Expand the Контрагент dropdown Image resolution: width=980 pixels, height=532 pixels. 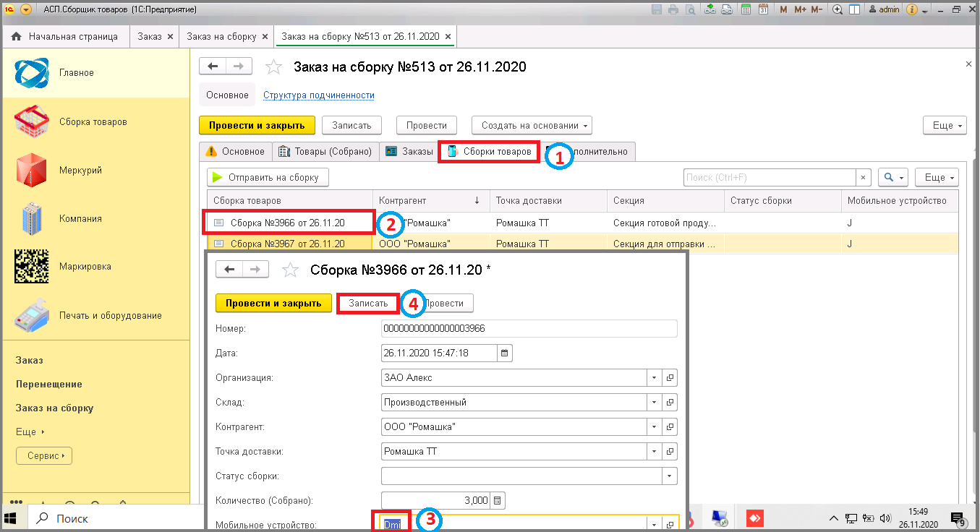click(655, 427)
